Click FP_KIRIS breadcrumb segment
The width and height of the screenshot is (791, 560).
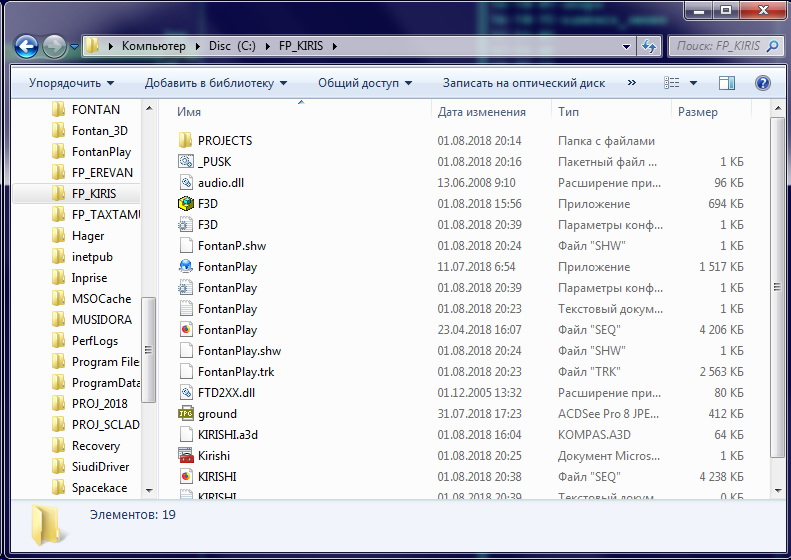click(x=301, y=46)
